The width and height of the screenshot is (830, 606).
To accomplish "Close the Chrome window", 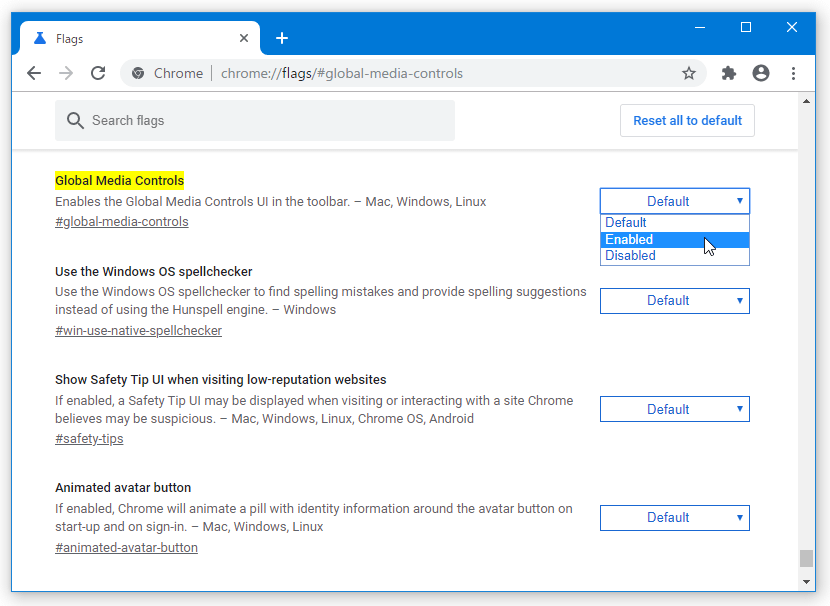I will point(791,28).
